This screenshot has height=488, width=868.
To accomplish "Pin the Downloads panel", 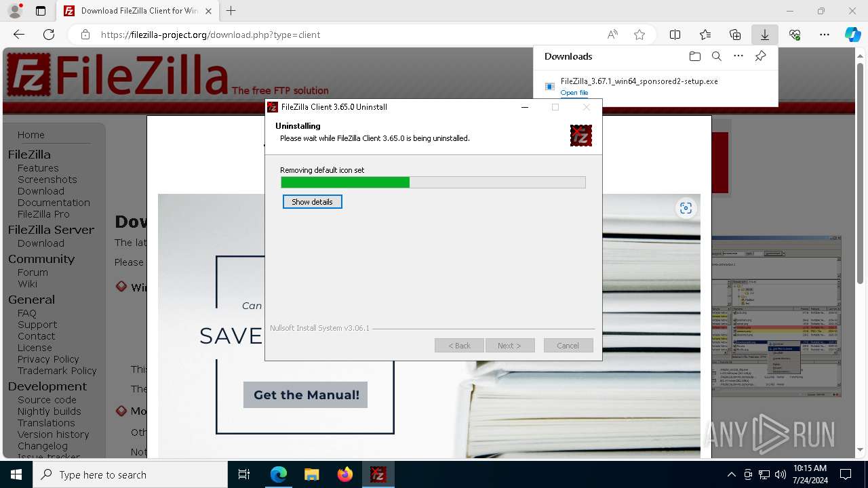I will 760,56.
